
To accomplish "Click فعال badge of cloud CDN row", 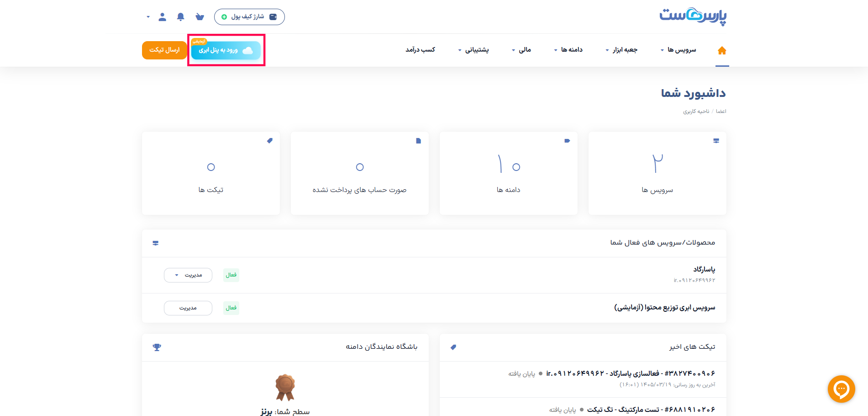I will coord(231,308).
